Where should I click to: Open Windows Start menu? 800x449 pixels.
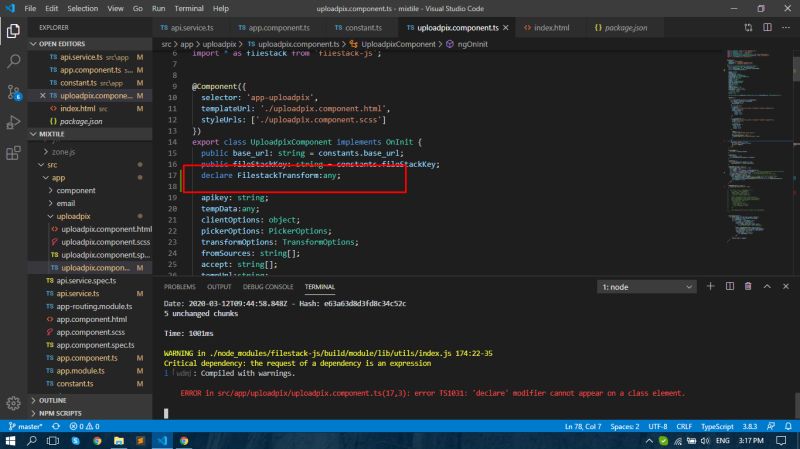click(10, 440)
